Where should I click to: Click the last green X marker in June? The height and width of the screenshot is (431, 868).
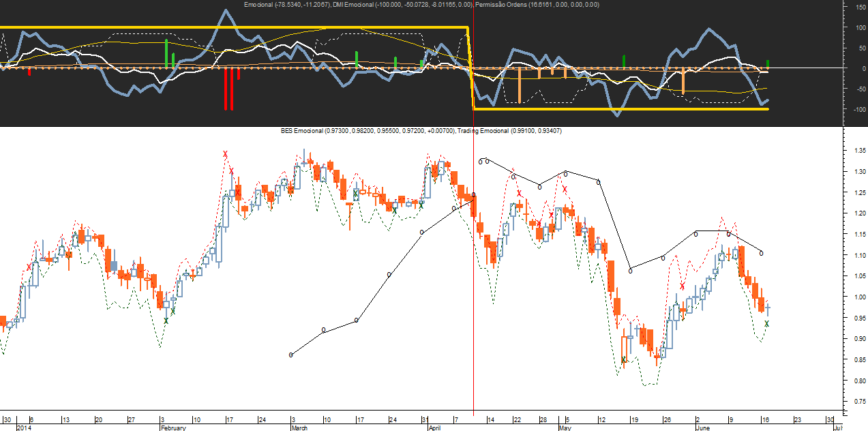pos(766,324)
